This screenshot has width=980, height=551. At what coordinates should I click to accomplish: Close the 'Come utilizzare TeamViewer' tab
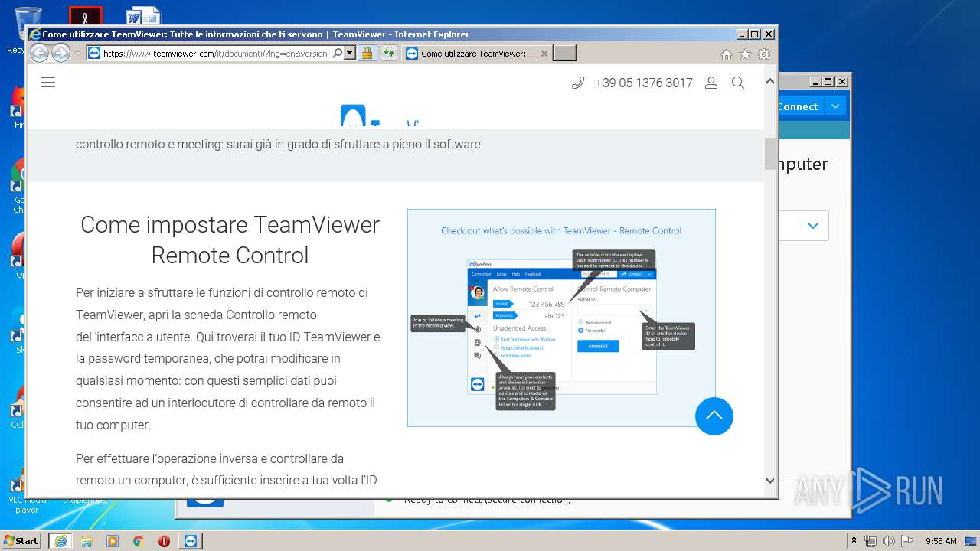[x=544, y=54]
